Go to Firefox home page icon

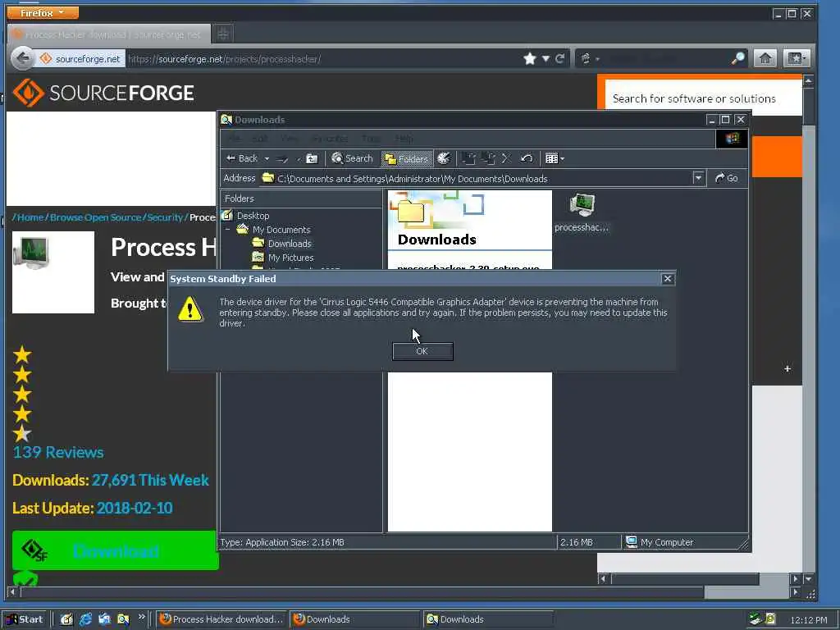pyautogui.click(x=765, y=58)
